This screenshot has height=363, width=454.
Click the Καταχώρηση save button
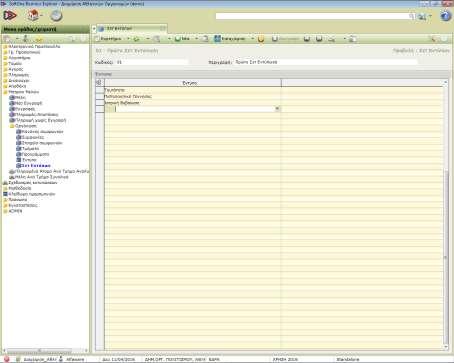click(230, 39)
